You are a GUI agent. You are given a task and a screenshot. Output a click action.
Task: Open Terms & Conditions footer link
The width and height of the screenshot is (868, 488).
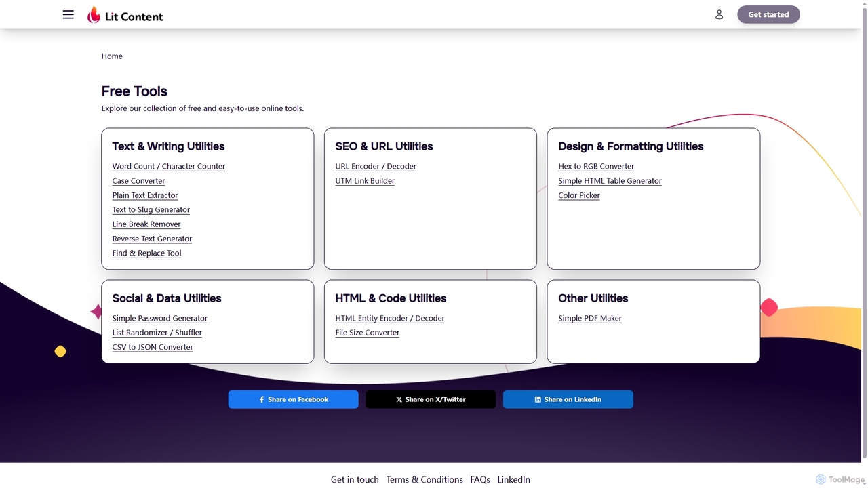(x=425, y=479)
